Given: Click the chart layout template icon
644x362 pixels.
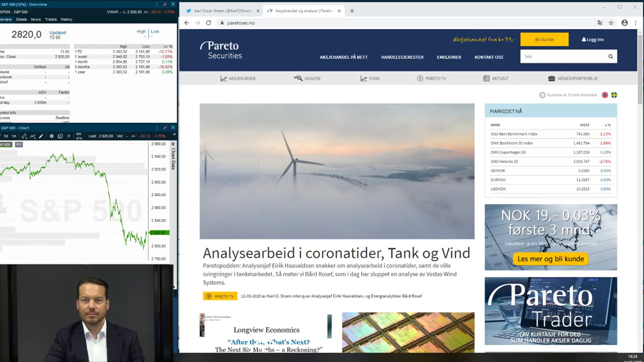Looking at the screenshot, I should point(60,136).
